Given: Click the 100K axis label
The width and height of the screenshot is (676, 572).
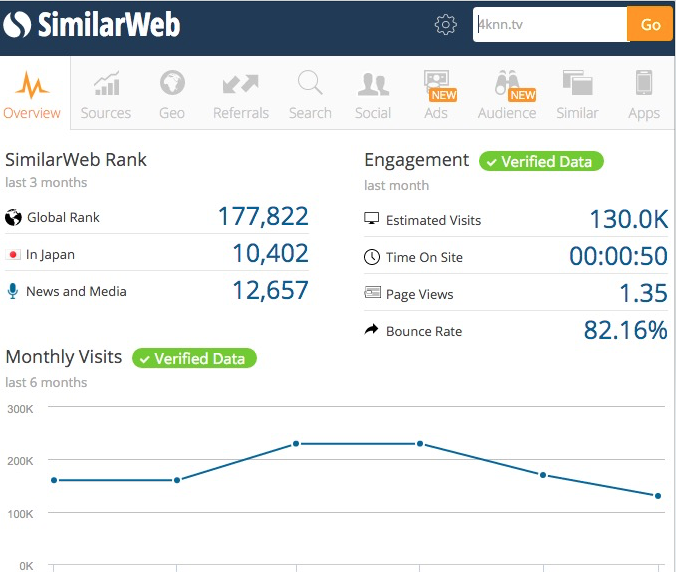Looking at the screenshot, I should point(20,514).
